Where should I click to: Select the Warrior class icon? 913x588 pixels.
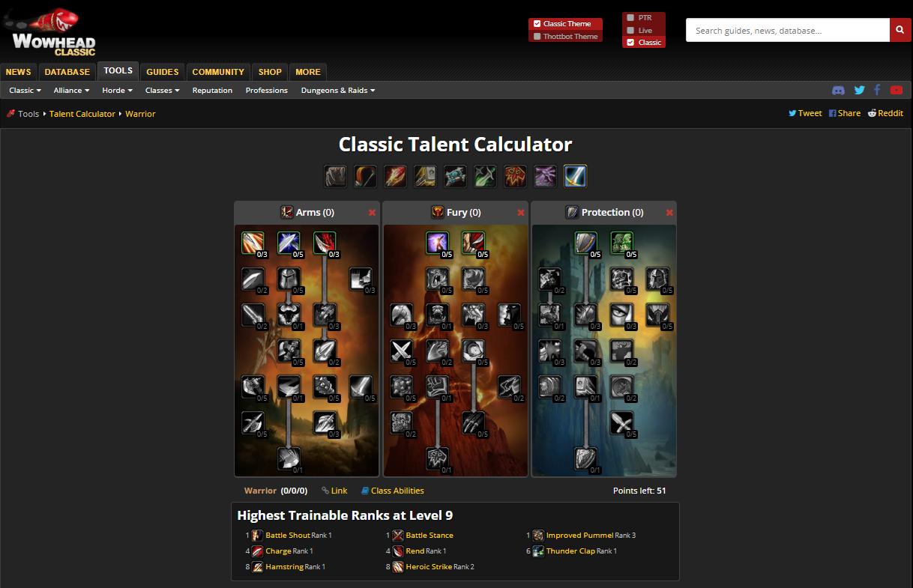coord(575,176)
